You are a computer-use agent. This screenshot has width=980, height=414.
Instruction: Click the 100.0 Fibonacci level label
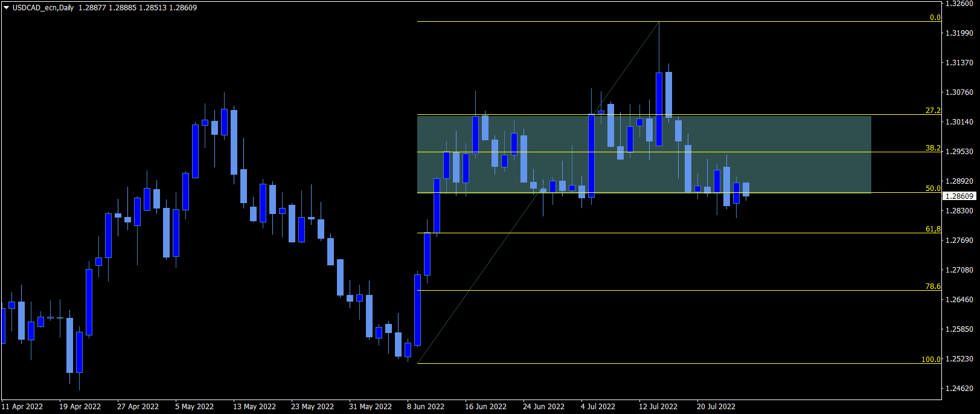pos(931,360)
